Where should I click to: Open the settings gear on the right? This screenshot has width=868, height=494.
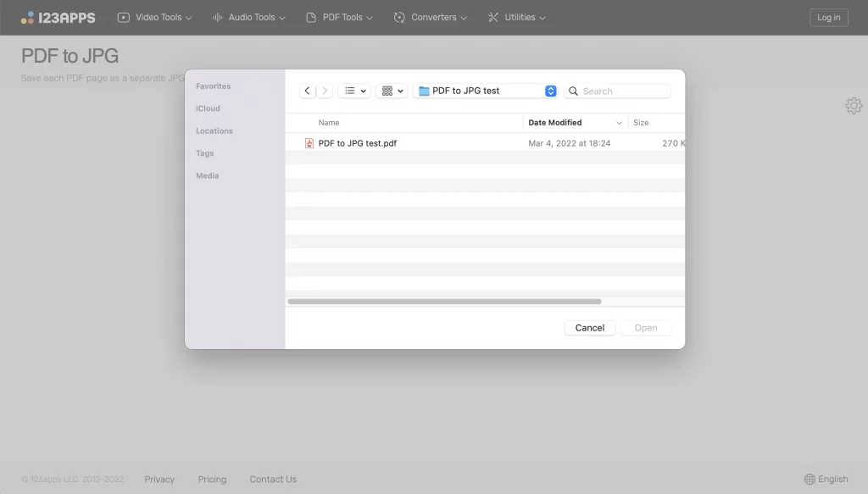pyautogui.click(x=854, y=105)
